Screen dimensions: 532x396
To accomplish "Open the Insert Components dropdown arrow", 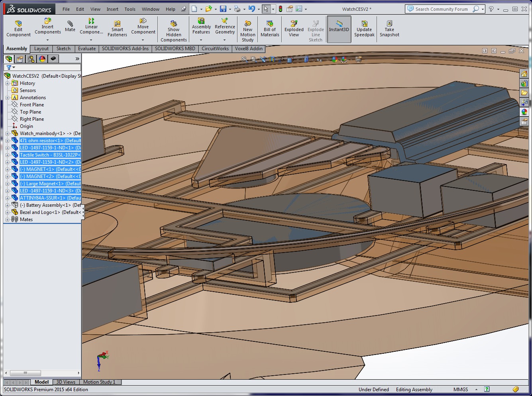I will 48,40.
